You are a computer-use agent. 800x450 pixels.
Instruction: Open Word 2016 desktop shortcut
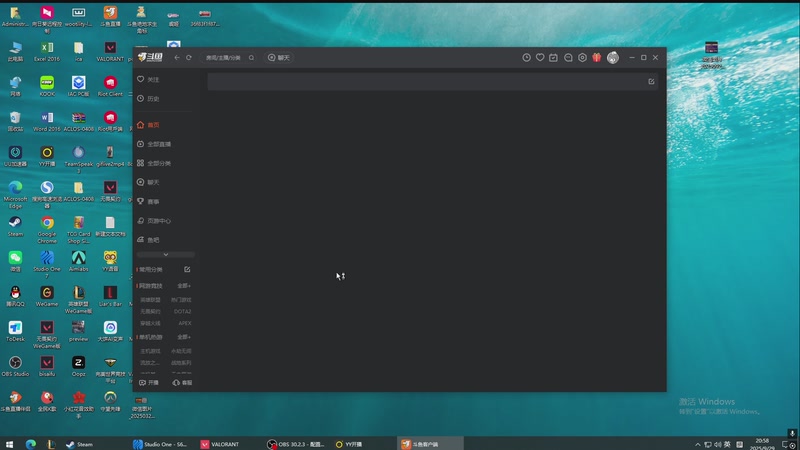point(47,121)
